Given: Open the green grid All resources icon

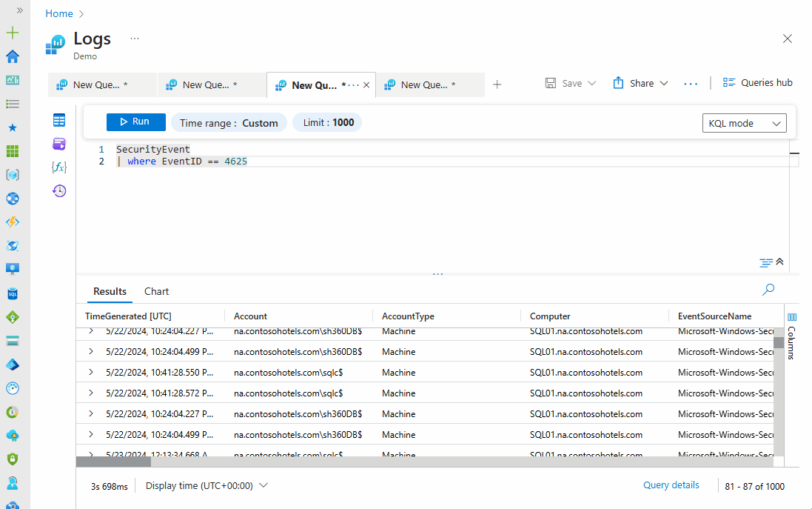Looking at the screenshot, I should point(13,151).
